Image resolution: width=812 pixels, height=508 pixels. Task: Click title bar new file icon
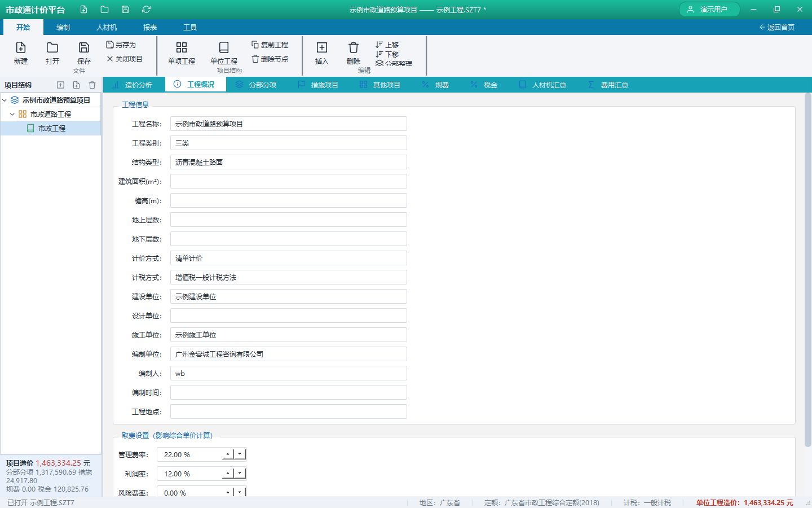tap(84, 10)
